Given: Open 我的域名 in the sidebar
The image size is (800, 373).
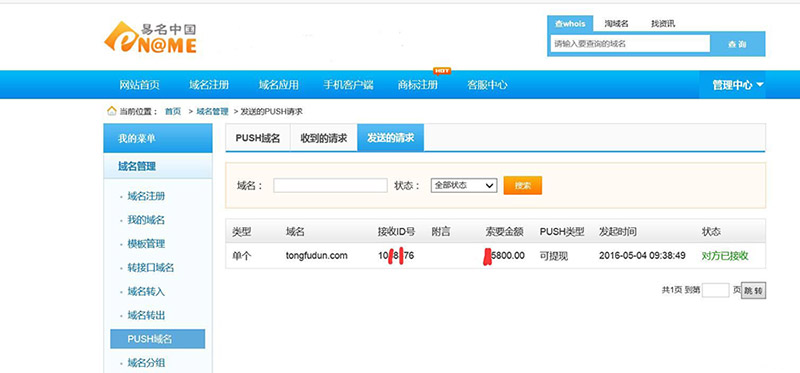Looking at the screenshot, I should [x=146, y=220].
